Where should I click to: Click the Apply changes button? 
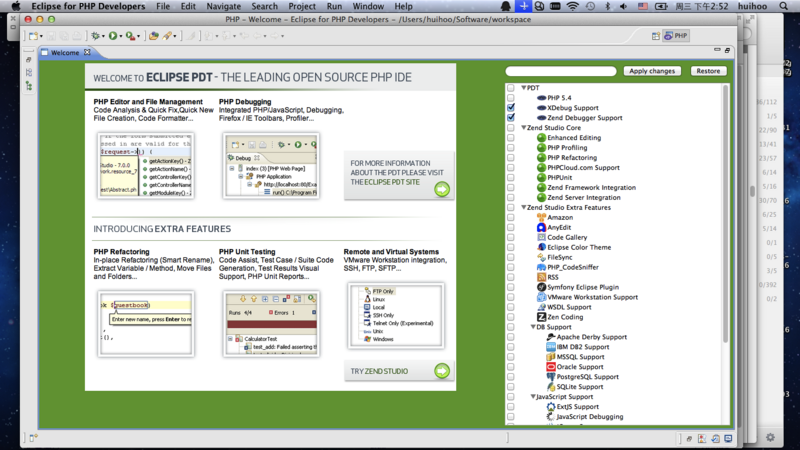coord(653,71)
